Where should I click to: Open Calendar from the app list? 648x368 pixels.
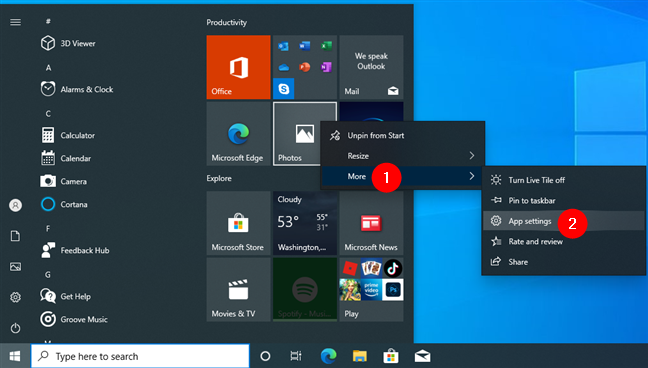(66, 158)
